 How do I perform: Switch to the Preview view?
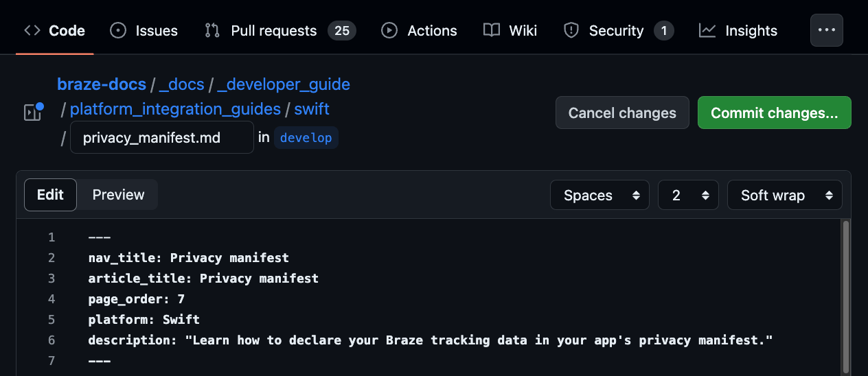pyautogui.click(x=118, y=195)
